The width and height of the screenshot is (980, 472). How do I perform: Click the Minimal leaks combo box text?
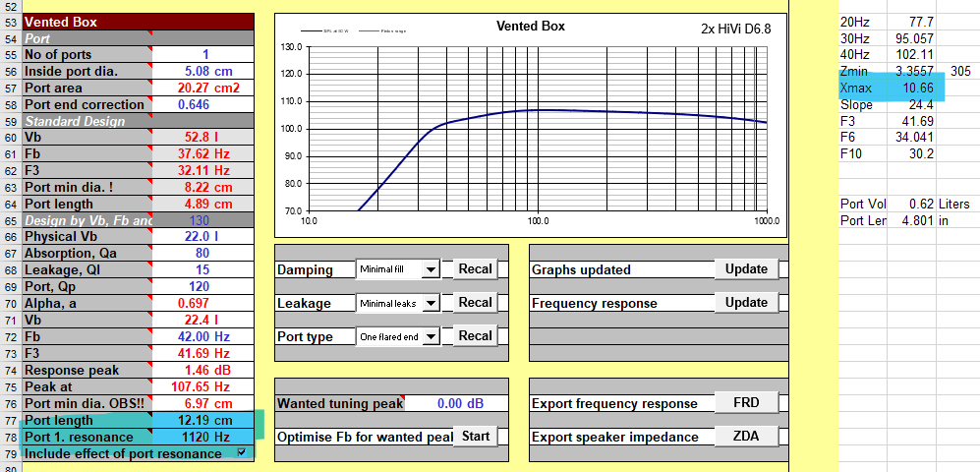(389, 303)
